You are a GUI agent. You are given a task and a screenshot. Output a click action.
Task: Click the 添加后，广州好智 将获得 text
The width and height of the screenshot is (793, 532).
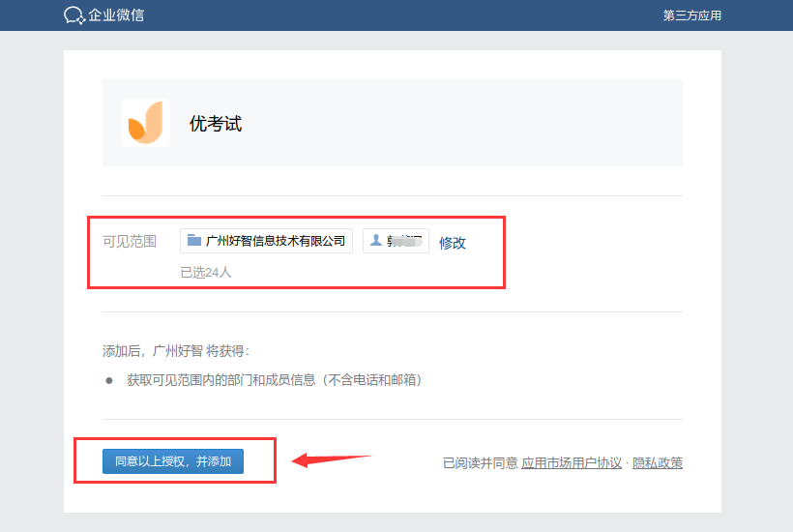[176, 350]
